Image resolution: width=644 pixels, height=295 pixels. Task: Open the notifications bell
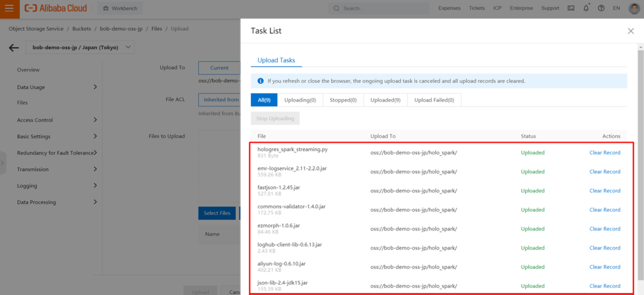[586, 8]
